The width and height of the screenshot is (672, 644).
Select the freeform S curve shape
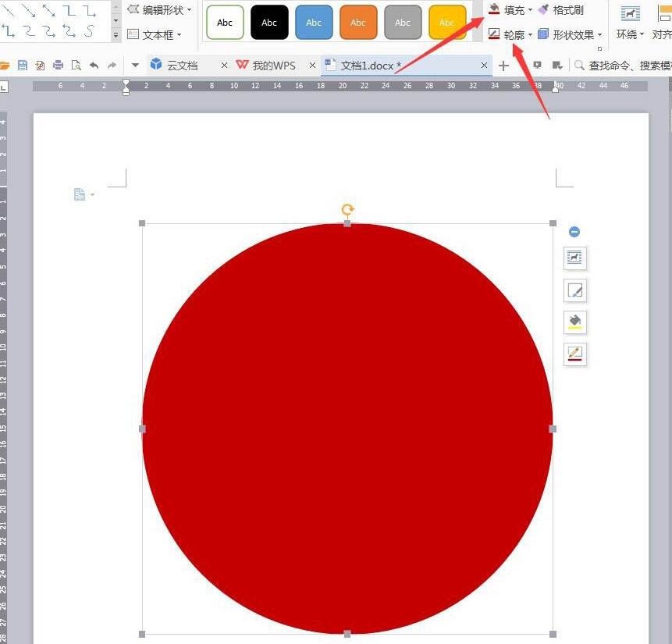point(89,31)
